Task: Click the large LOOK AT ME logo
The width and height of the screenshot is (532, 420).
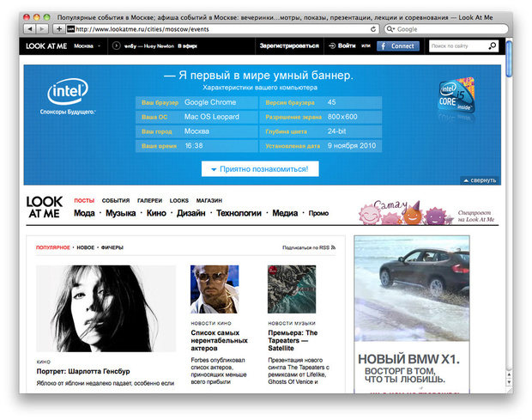Action: tap(45, 207)
